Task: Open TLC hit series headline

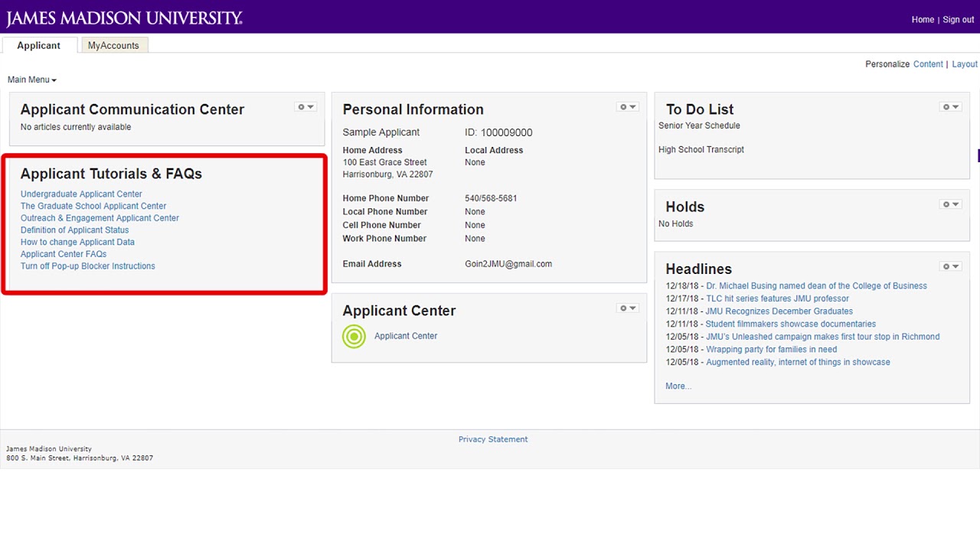Action: pyautogui.click(x=777, y=298)
